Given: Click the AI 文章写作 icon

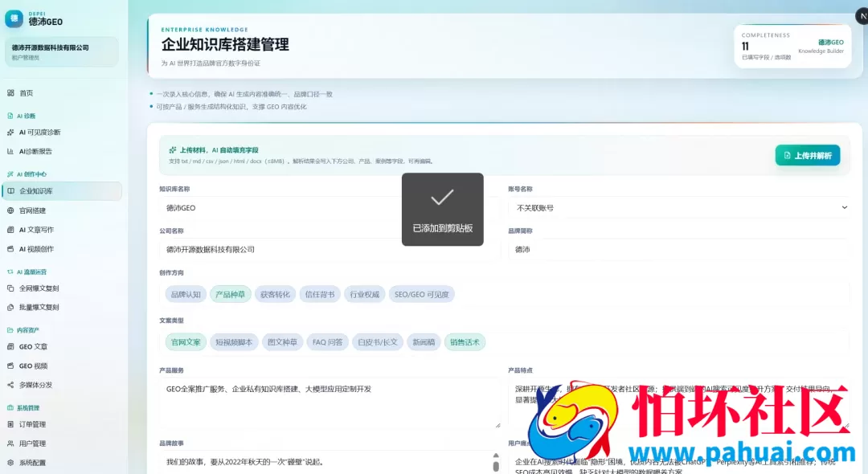Looking at the screenshot, I should tap(10, 230).
